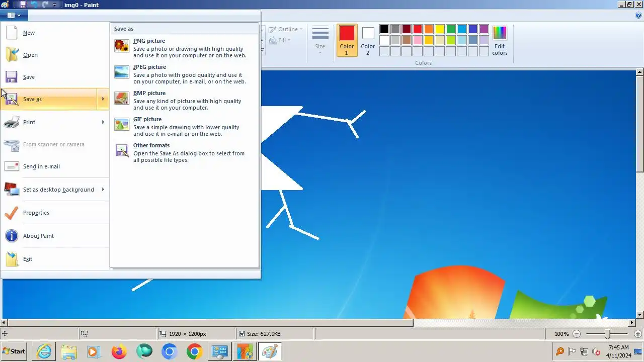The image size is (644, 362).
Task: Choose Other formats option
Action: click(x=184, y=153)
